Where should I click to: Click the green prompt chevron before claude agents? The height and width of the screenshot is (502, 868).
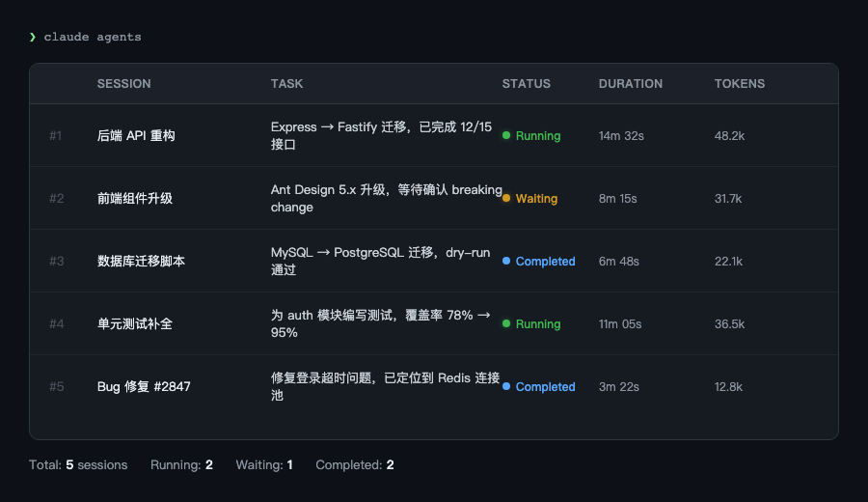pos(33,37)
